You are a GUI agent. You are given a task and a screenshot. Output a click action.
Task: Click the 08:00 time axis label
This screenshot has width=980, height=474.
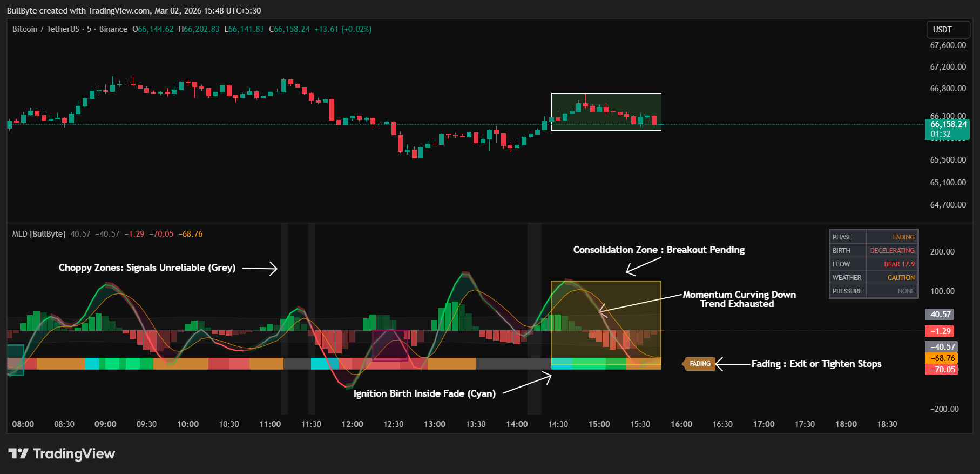click(x=23, y=424)
